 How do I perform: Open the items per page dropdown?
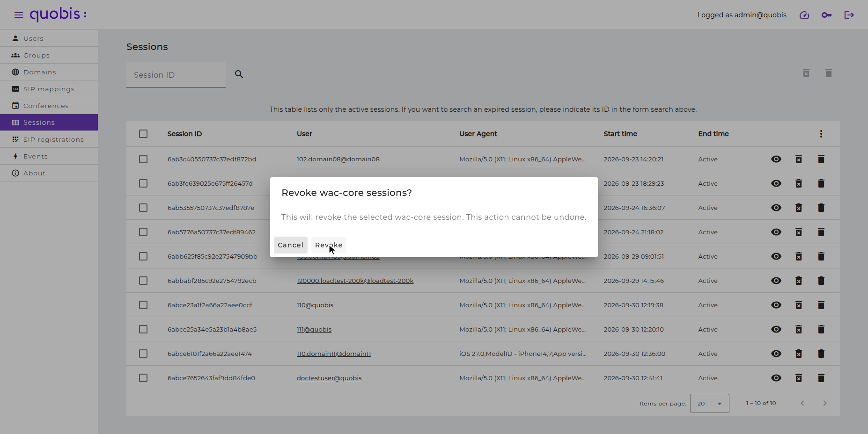click(x=709, y=403)
